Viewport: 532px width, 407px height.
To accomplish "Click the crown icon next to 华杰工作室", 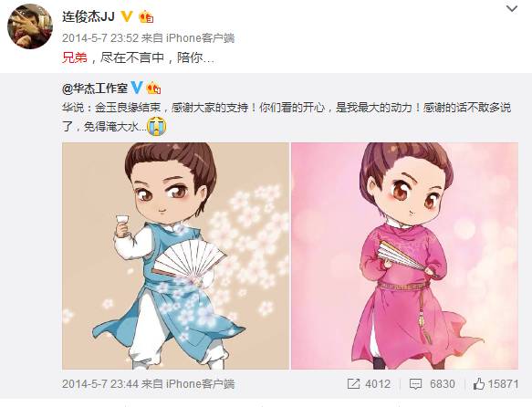I will [153, 89].
